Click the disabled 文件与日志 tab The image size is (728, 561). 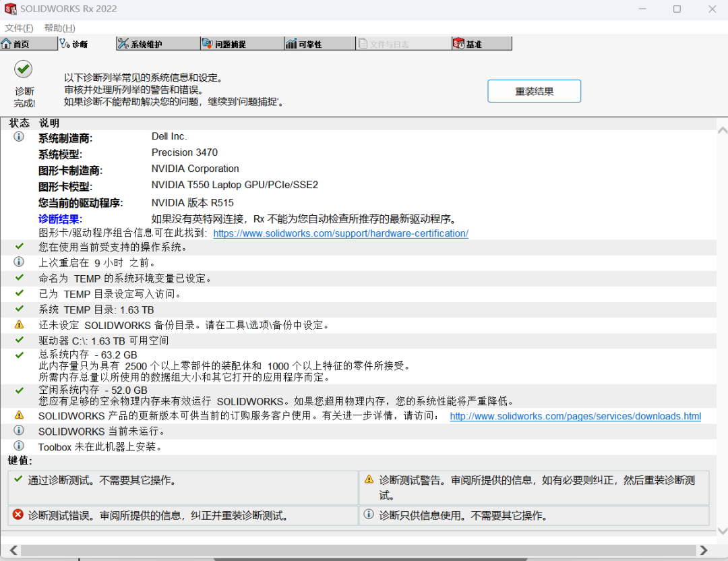[x=403, y=44]
